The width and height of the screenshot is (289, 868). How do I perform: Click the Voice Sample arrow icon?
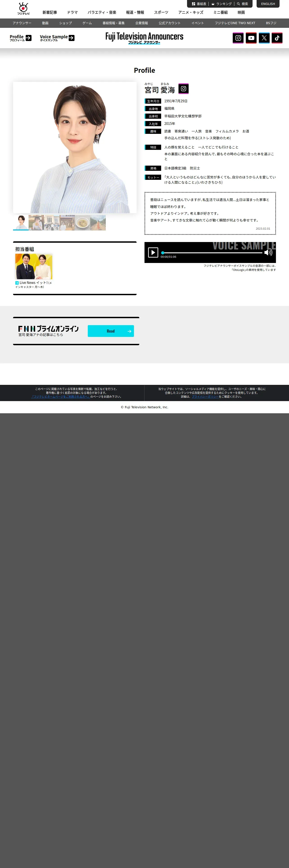(71, 38)
